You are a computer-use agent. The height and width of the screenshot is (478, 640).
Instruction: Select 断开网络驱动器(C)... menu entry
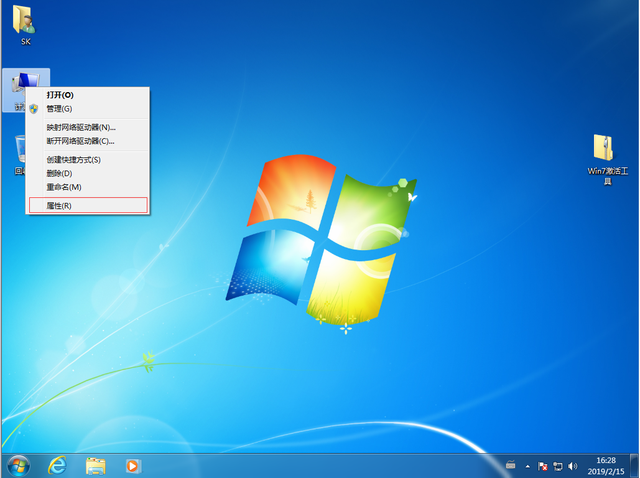pos(87,141)
